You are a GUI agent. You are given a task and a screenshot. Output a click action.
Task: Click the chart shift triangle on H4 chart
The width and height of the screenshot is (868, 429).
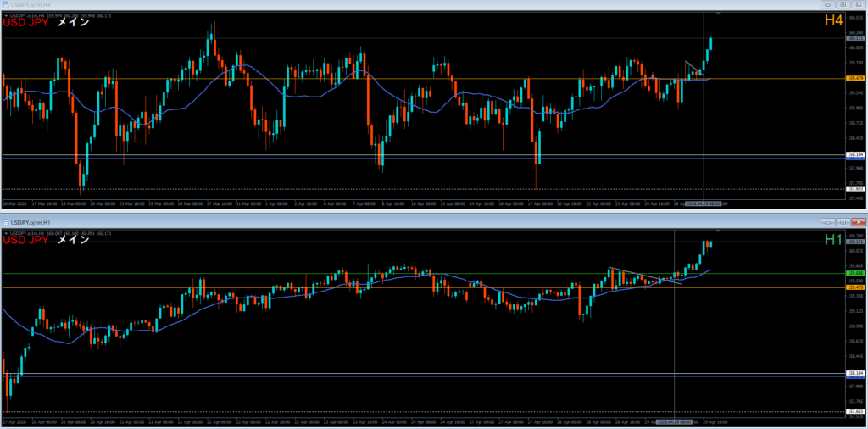click(718, 14)
